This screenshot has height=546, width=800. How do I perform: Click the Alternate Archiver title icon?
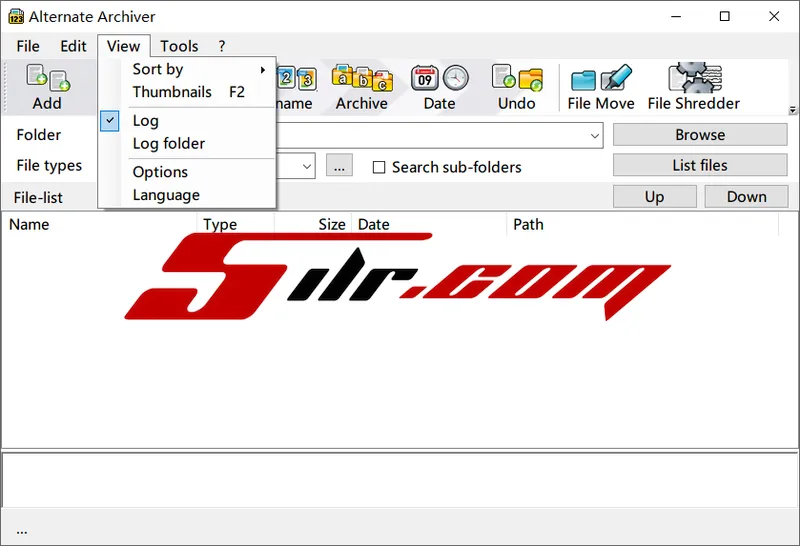coord(16,16)
